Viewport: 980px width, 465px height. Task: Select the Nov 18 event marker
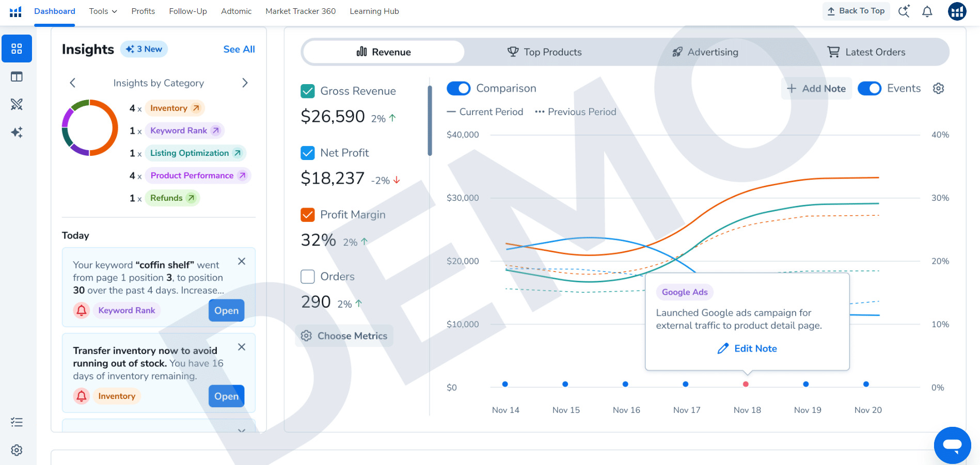point(746,384)
